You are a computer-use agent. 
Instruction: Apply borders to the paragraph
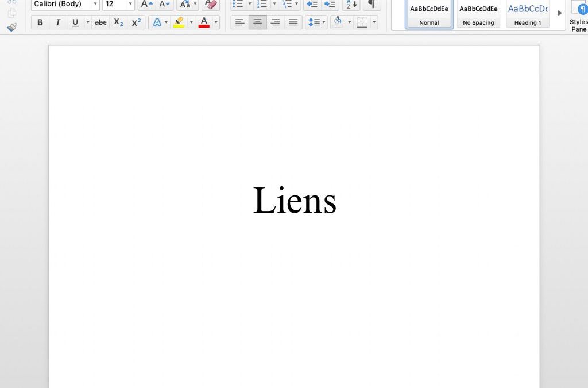click(362, 22)
